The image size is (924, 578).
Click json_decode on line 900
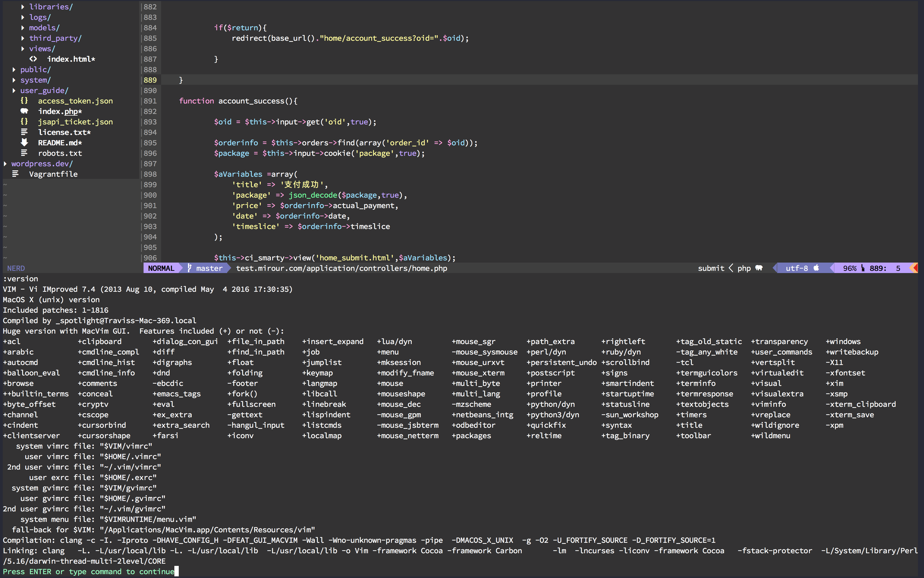[x=313, y=195]
